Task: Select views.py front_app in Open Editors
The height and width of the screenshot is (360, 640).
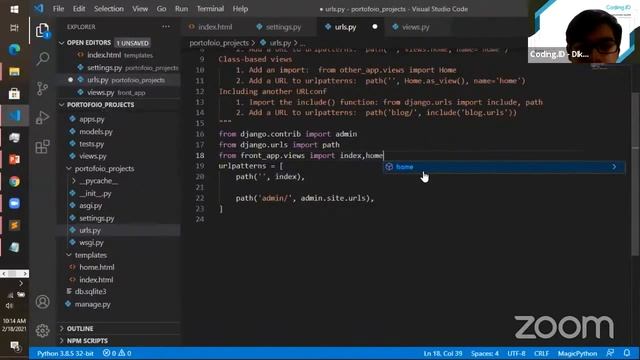Action: coord(116,93)
